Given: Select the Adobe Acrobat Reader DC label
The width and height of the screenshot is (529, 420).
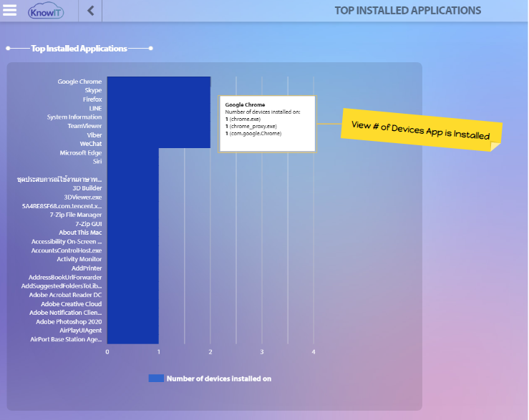Looking at the screenshot, I should tap(65, 295).
